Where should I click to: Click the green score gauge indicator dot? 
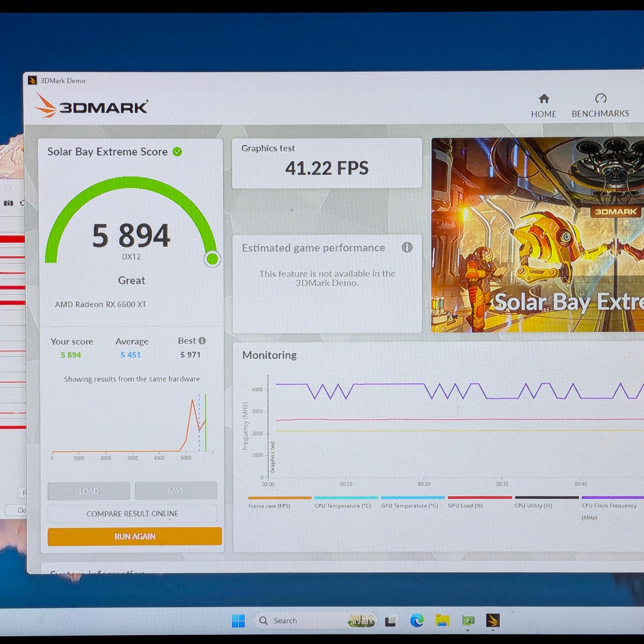point(212,258)
